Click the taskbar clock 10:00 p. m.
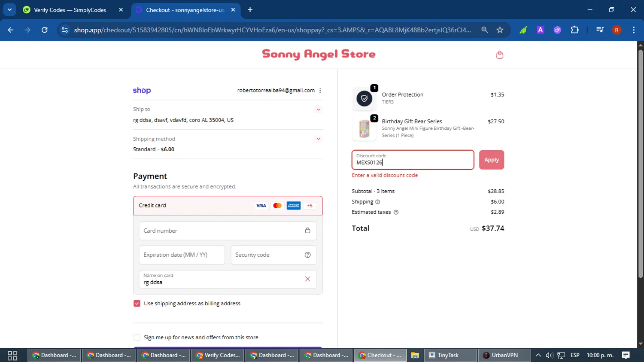This screenshot has width=644, height=362. [x=600, y=355]
